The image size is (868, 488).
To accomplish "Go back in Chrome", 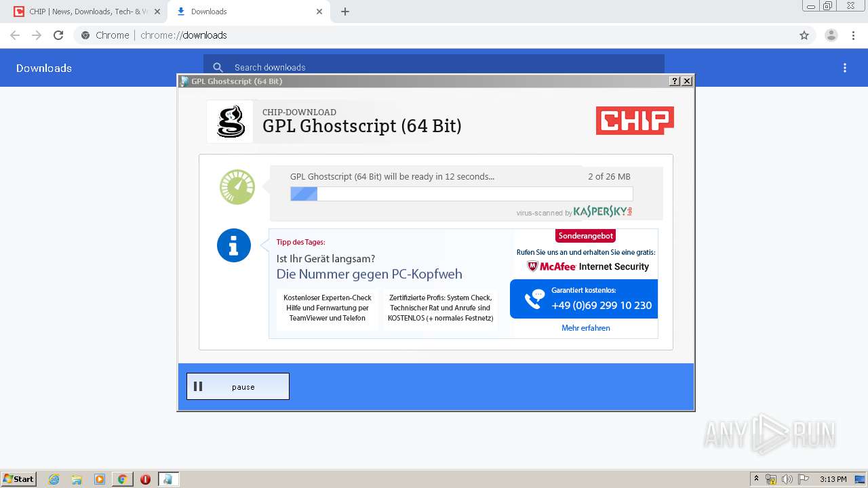I will (15, 35).
